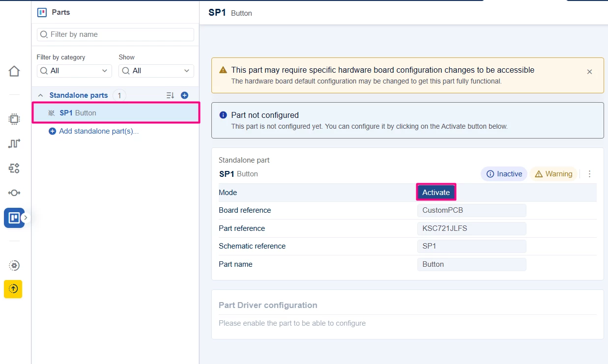Open the connection node icon in the sidebar
This screenshot has width=608, height=364.
pyautogui.click(x=14, y=193)
